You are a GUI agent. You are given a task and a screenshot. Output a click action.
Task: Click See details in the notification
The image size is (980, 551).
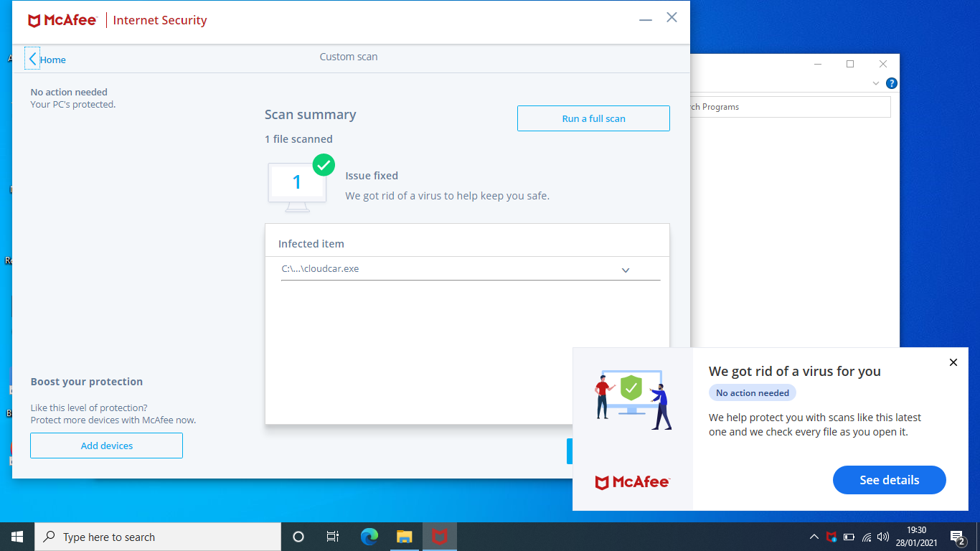click(x=890, y=480)
